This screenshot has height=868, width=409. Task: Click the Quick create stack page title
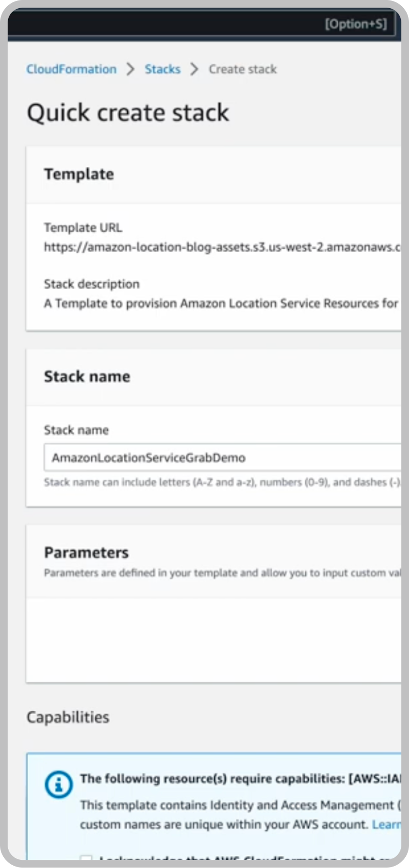(x=128, y=113)
